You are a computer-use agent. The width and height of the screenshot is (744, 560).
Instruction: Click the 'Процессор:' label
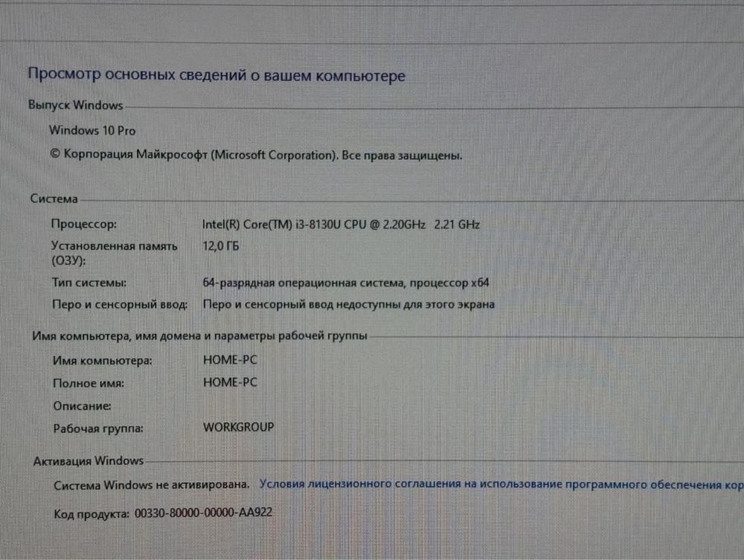84,224
